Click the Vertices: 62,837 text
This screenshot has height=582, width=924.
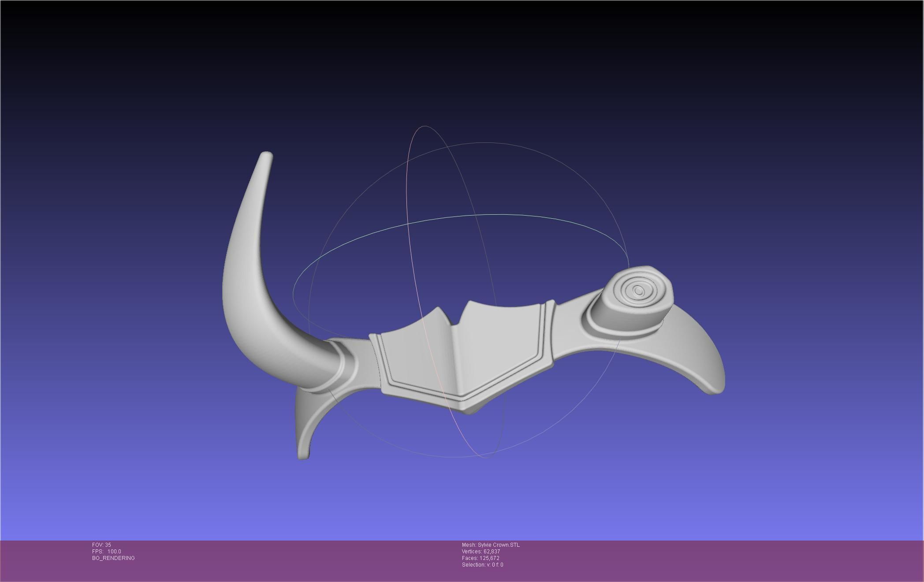pos(481,552)
